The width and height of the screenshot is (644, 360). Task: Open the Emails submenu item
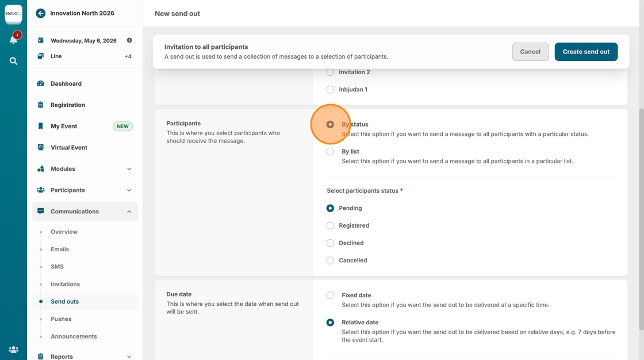(x=60, y=249)
